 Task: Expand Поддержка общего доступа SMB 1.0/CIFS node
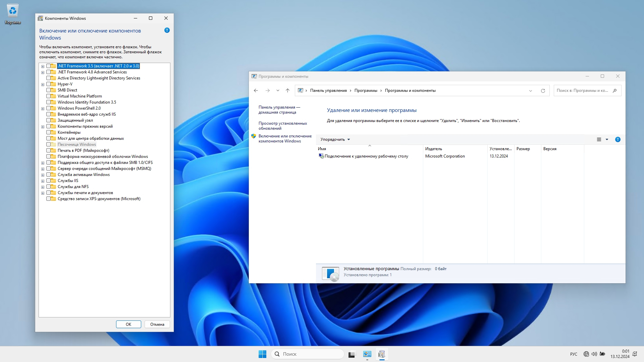pyautogui.click(x=43, y=163)
